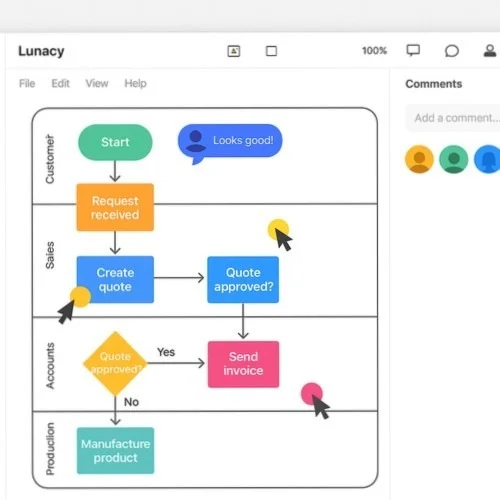Viewport: 500px width, 500px height.
Task: Select the orange user avatar
Action: 419,159
